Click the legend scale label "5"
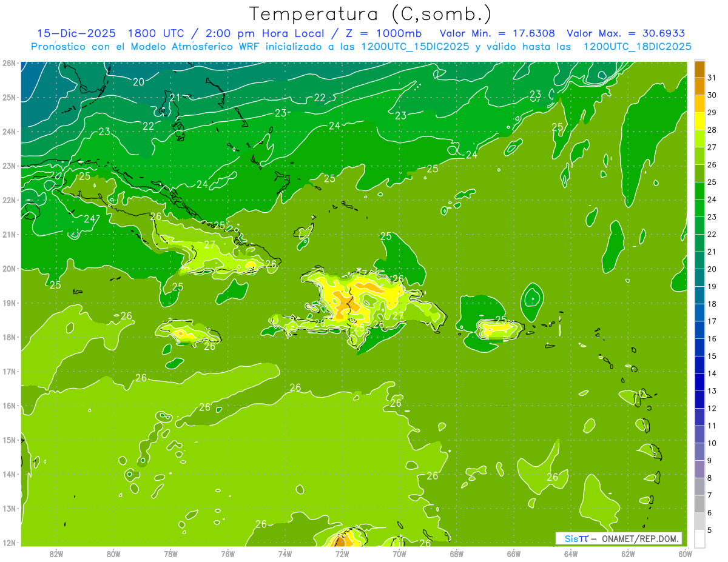Screen dimensions: 728x562 (710, 530)
